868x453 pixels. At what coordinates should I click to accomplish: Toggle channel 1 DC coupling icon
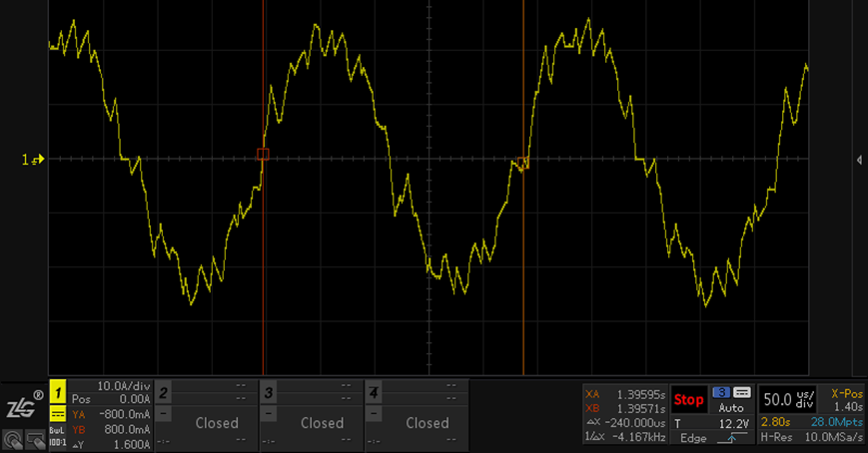click(58, 414)
